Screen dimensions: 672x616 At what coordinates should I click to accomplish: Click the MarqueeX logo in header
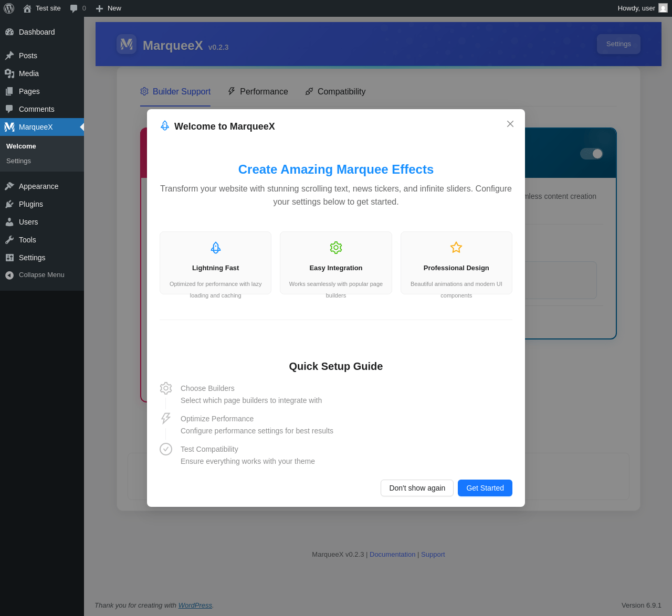point(127,44)
